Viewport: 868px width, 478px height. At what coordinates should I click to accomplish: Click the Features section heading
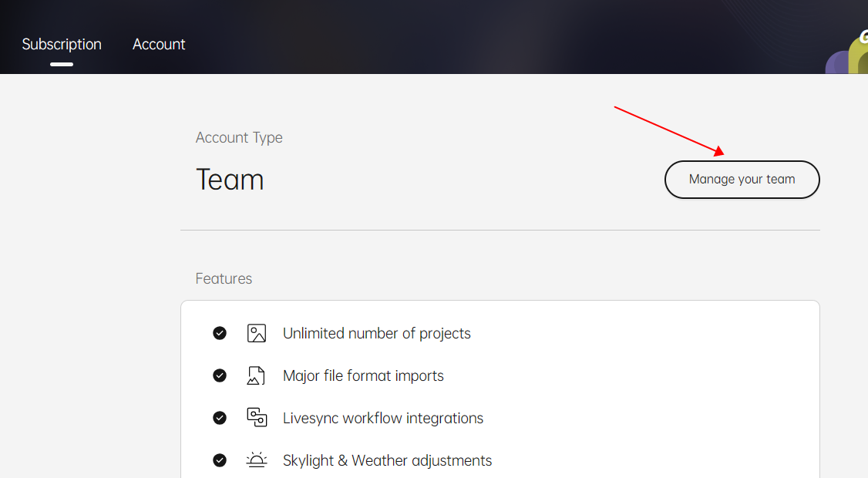tap(224, 279)
